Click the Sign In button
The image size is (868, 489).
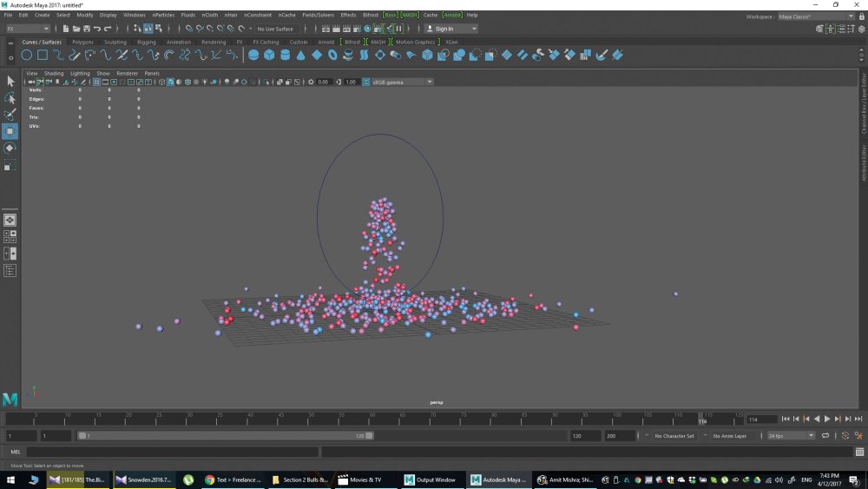[x=451, y=29]
